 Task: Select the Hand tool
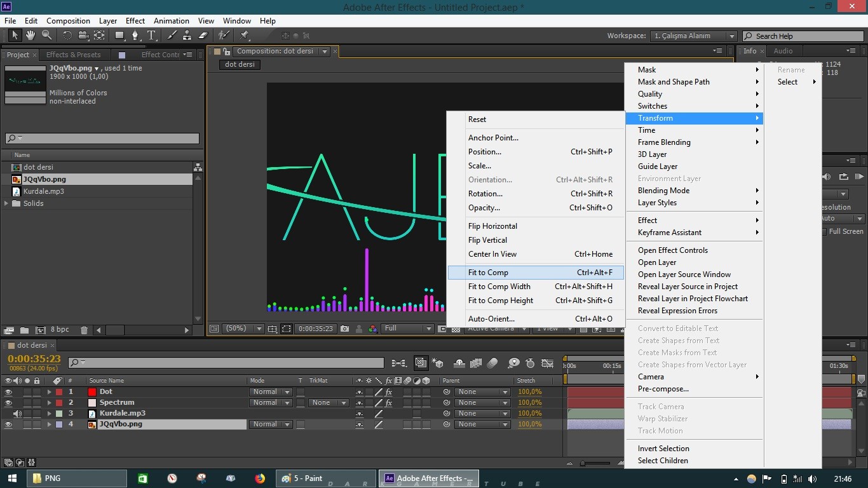[31, 36]
